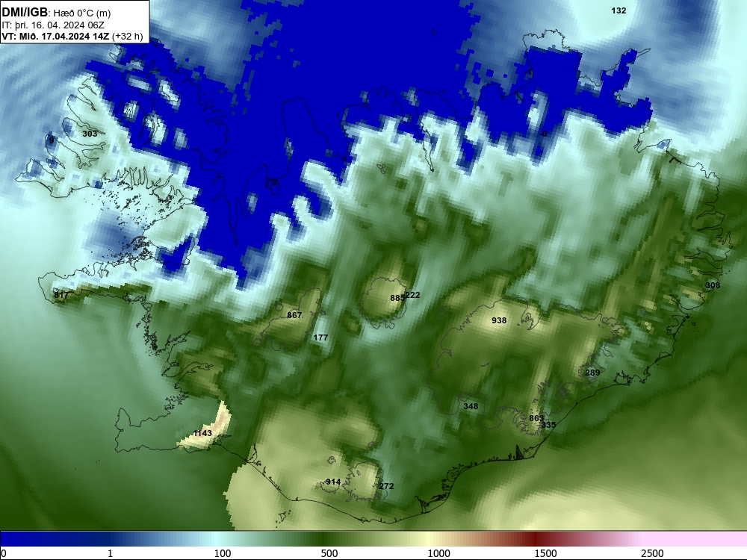Click the map value 335
The width and height of the screenshot is (747, 560).
click(x=549, y=425)
